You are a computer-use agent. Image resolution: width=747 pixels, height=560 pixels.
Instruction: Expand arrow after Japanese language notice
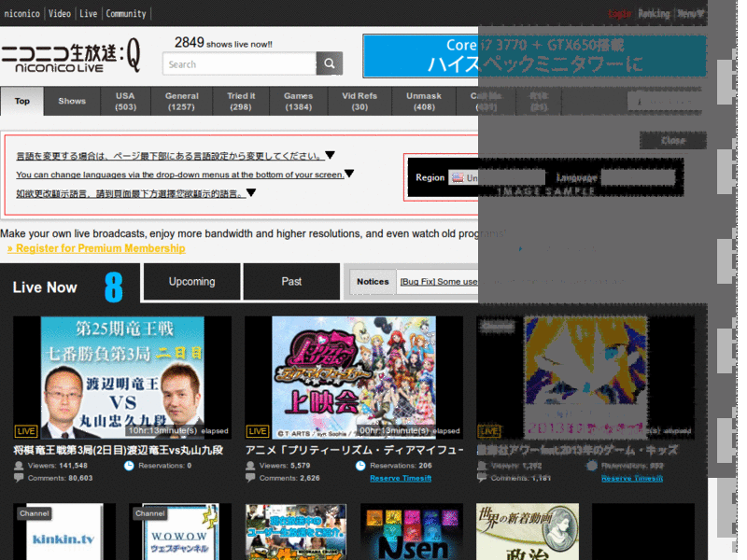point(330,155)
